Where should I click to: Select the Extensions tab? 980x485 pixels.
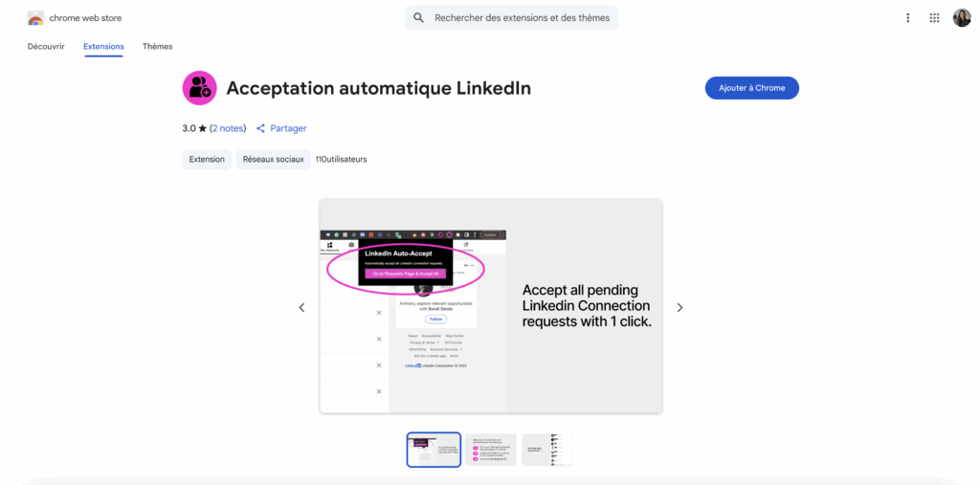click(x=103, y=46)
